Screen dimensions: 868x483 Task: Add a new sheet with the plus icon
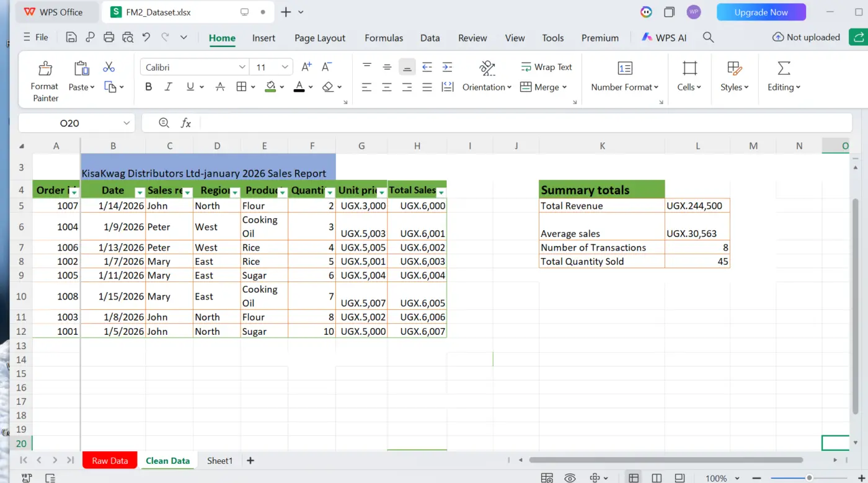(x=250, y=461)
